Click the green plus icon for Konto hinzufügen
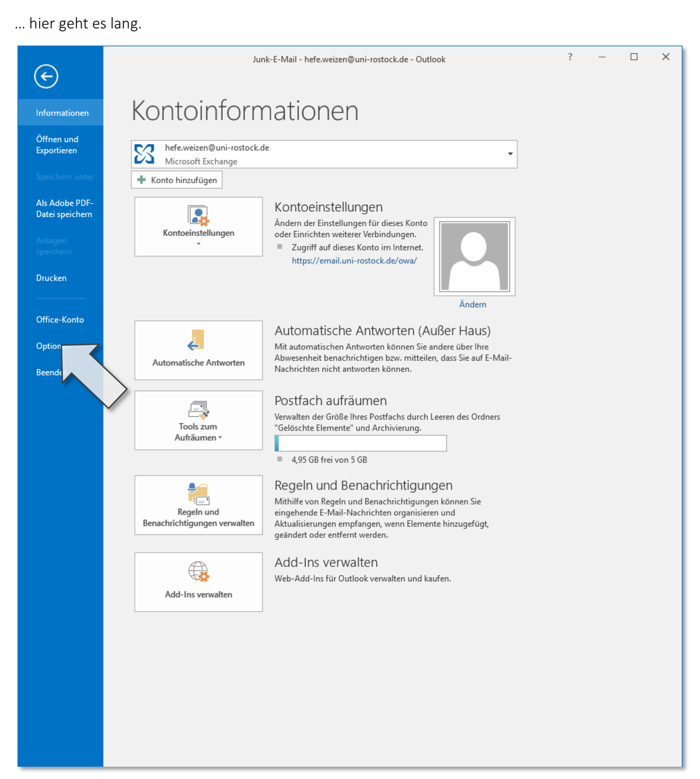 point(141,180)
